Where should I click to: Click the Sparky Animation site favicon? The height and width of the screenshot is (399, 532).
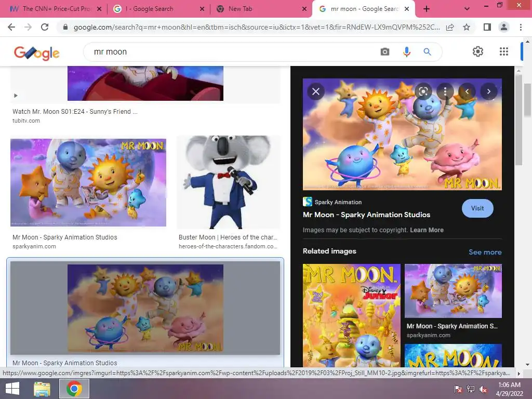308,202
